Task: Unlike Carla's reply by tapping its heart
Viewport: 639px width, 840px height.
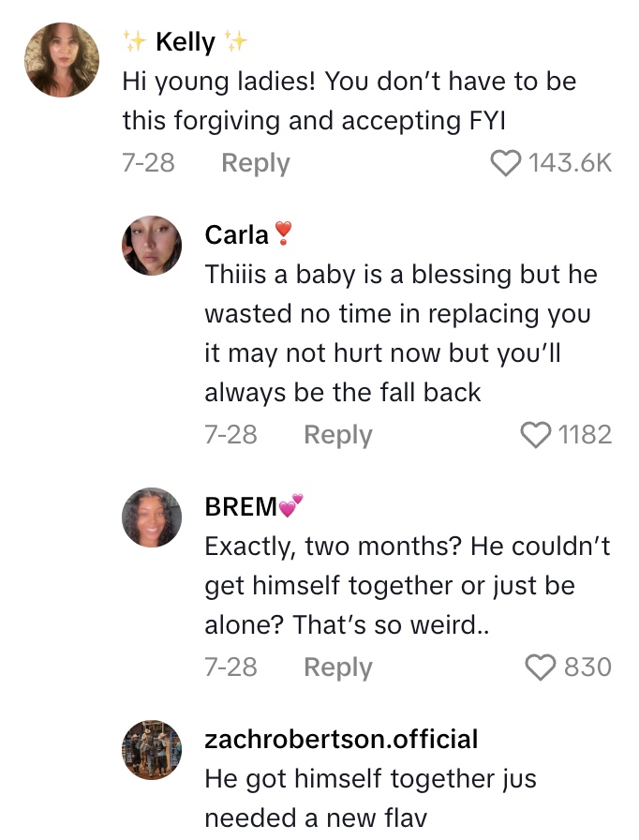Action: pyautogui.click(x=536, y=435)
